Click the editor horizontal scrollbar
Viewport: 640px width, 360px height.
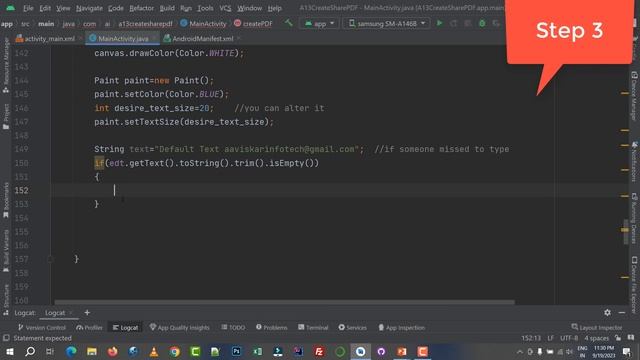[x=284, y=302]
